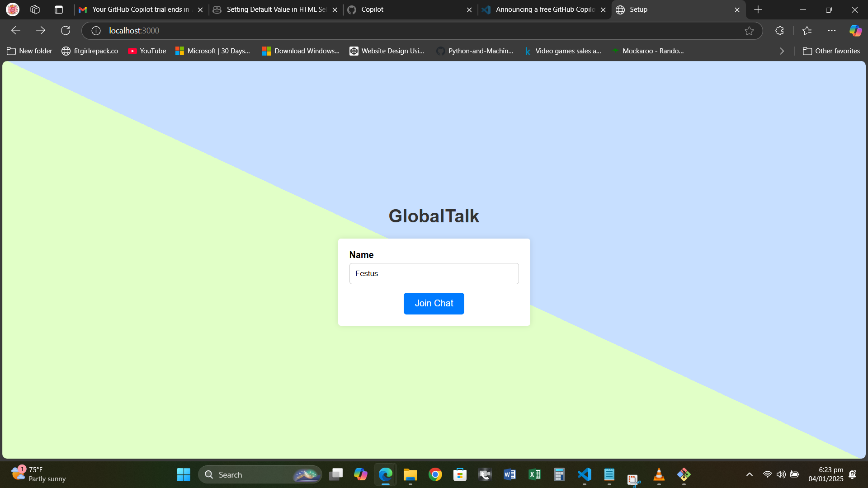
Task: Add page to favorites star icon
Action: coord(749,31)
